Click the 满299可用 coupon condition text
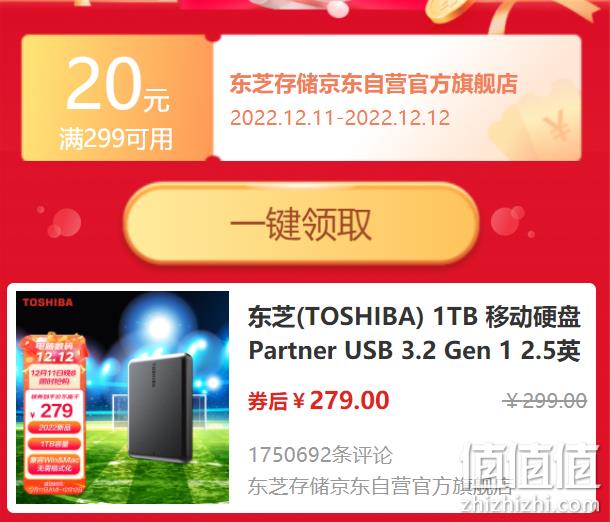This screenshot has width=610, height=522. [116, 139]
